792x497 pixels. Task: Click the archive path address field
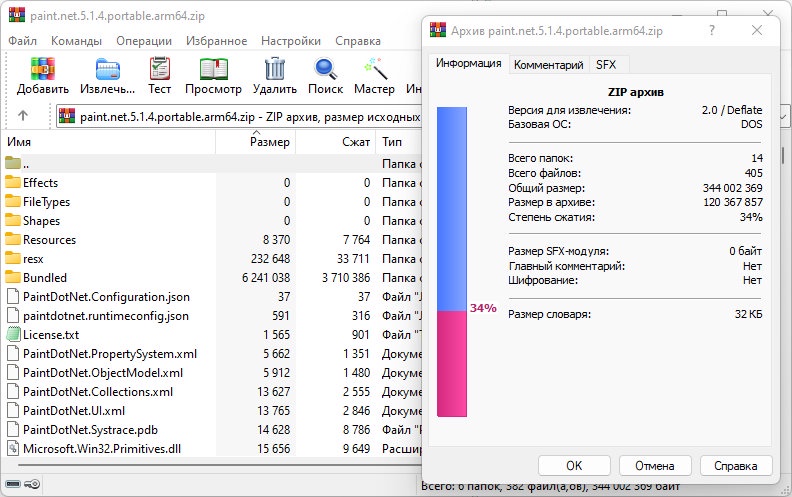tap(239, 117)
